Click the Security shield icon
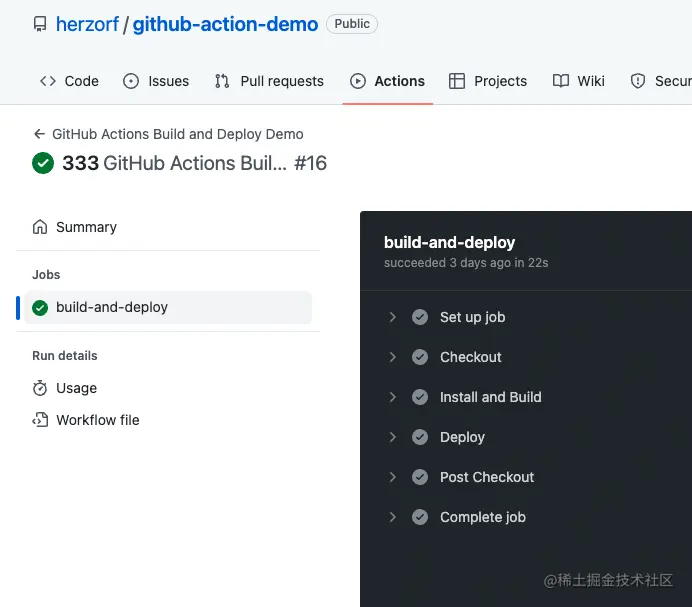This screenshot has width=692, height=607. (x=638, y=81)
